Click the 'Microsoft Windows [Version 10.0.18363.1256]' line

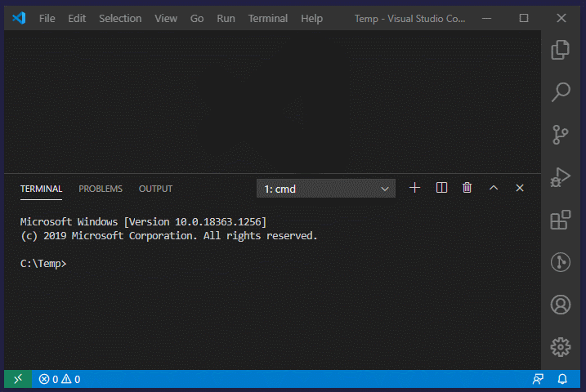pyautogui.click(x=143, y=222)
